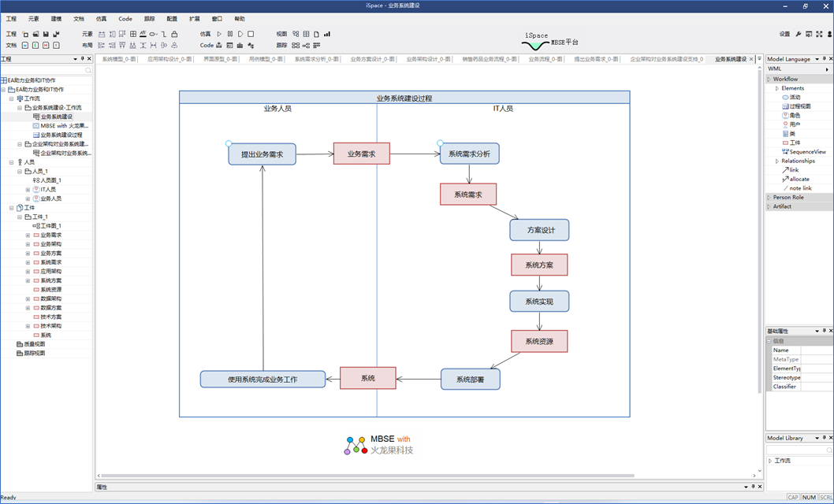Click the lock icon in element toolbar
This screenshot has height=504, width=834.
click(174, 35)
